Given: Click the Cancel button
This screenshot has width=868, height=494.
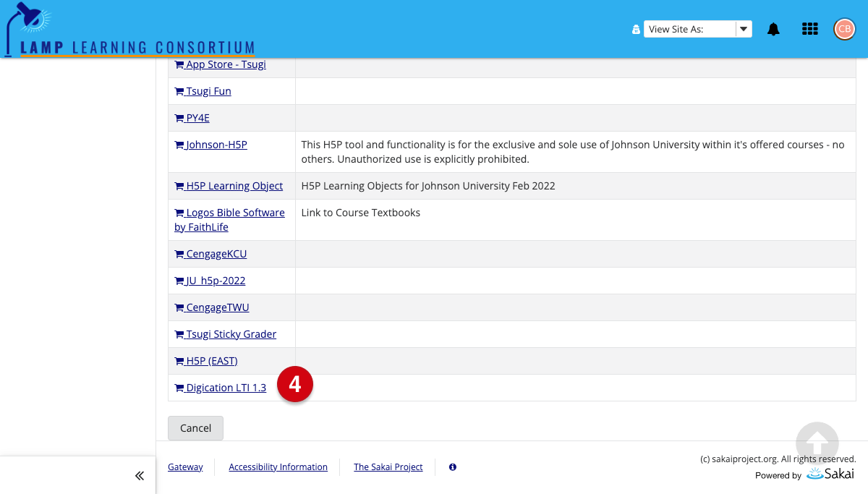Looking at the screenshot, I should 195,428.
